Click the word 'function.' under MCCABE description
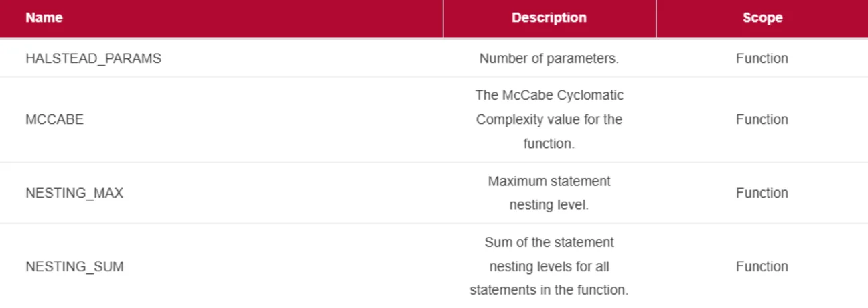Image resolution: width=868 pixels, height=308 pixels. [x=549, y=144]
